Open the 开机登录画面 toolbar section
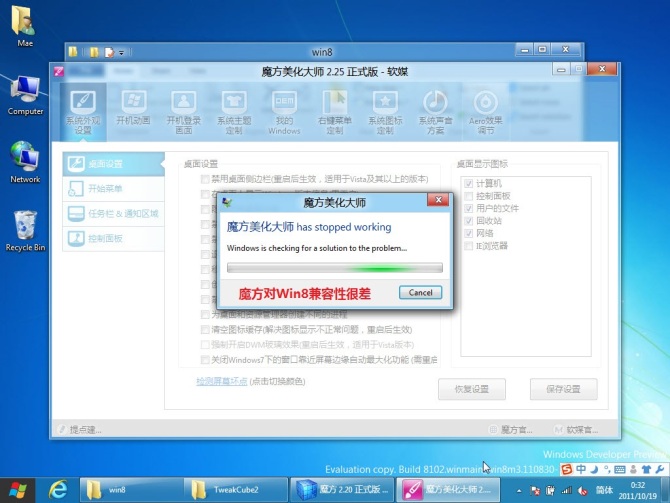The image size is (670, 503). coord(184,112)
